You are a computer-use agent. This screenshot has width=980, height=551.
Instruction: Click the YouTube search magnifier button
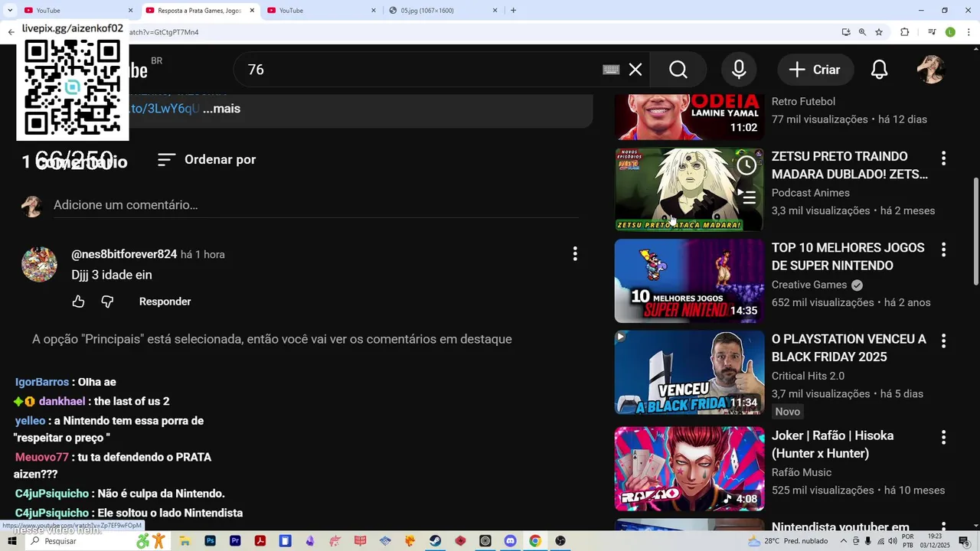(x=678, y=70)
